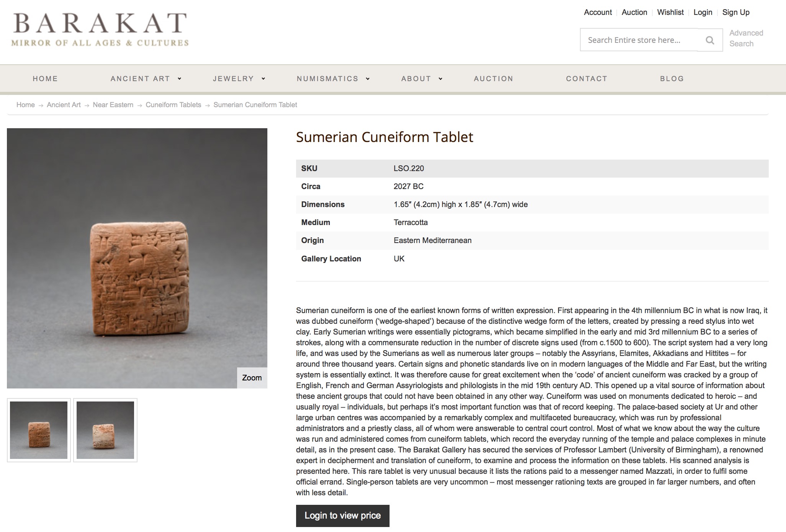Focus the store search input field
786x532 pixels.
point(639,40)
